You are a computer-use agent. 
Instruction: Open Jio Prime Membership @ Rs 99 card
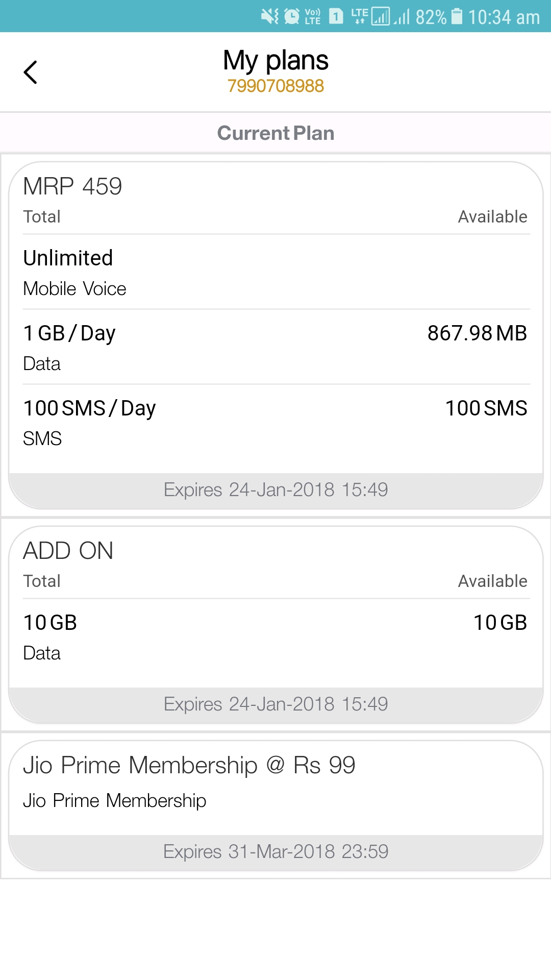[276, 805]
